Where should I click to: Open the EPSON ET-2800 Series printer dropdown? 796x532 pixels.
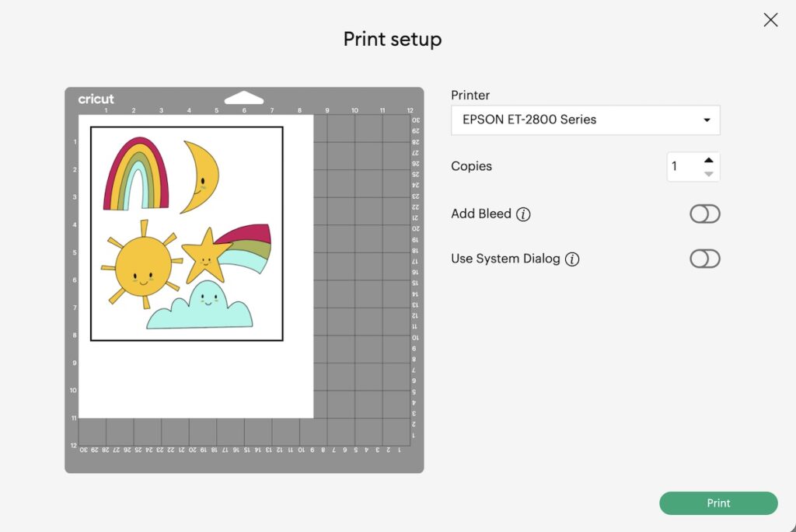[585, 120]
